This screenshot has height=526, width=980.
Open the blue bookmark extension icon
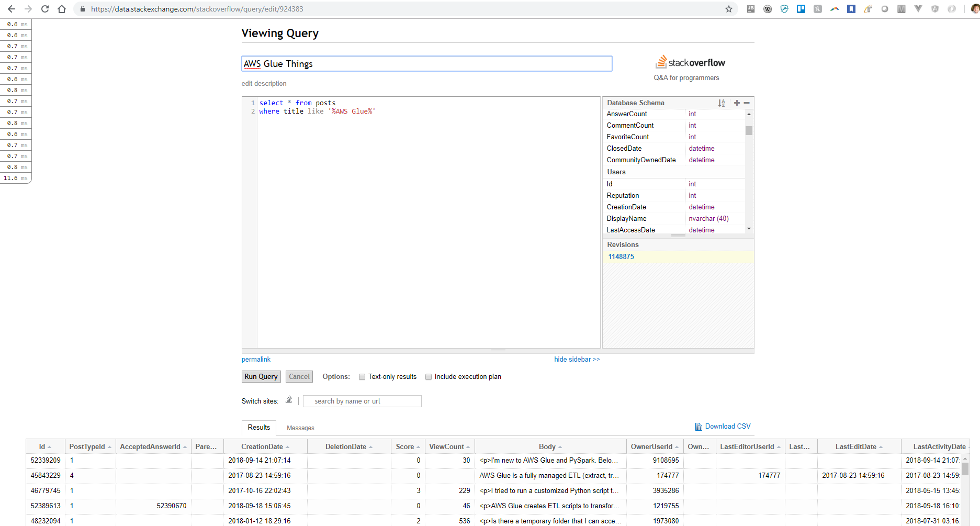click(x=851, y=9)
